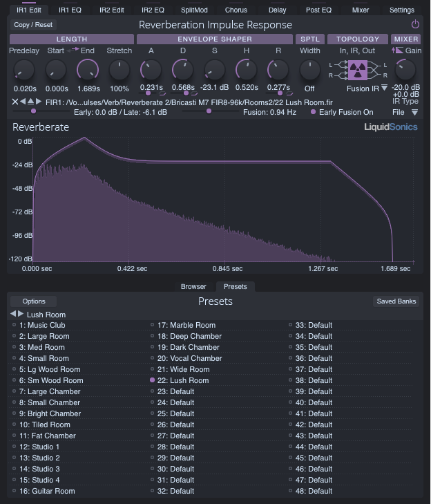Click the Copy / Reset button
Screen dimensions: 431x504
coord(33,25)
